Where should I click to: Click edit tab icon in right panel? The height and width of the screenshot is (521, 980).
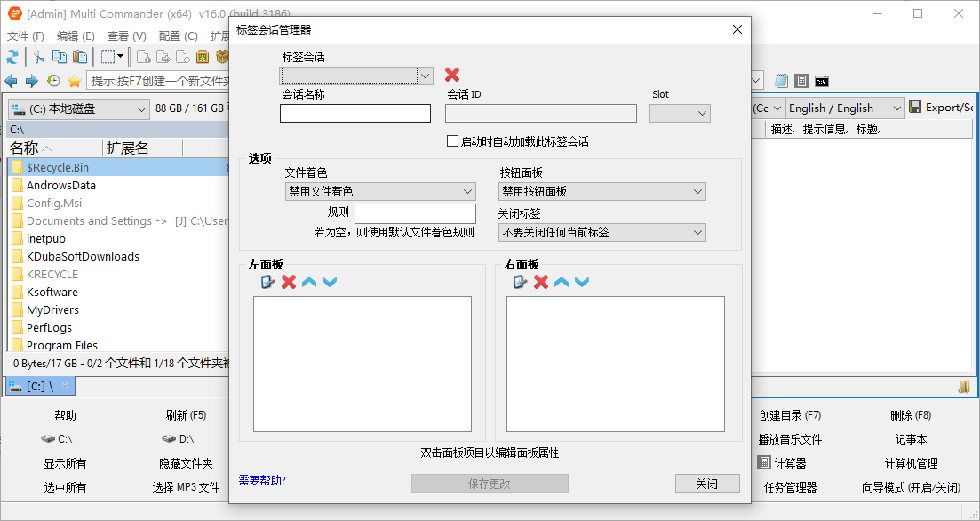coord(520,282)
